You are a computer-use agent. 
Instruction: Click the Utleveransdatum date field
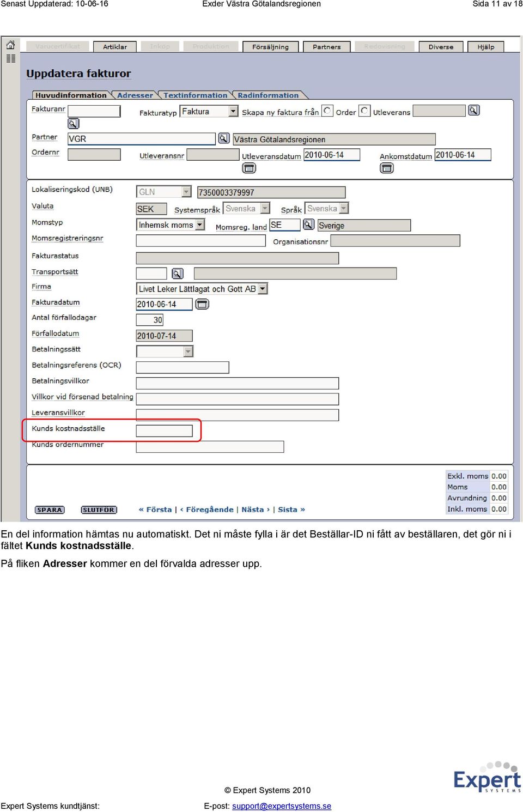(332, 155)
